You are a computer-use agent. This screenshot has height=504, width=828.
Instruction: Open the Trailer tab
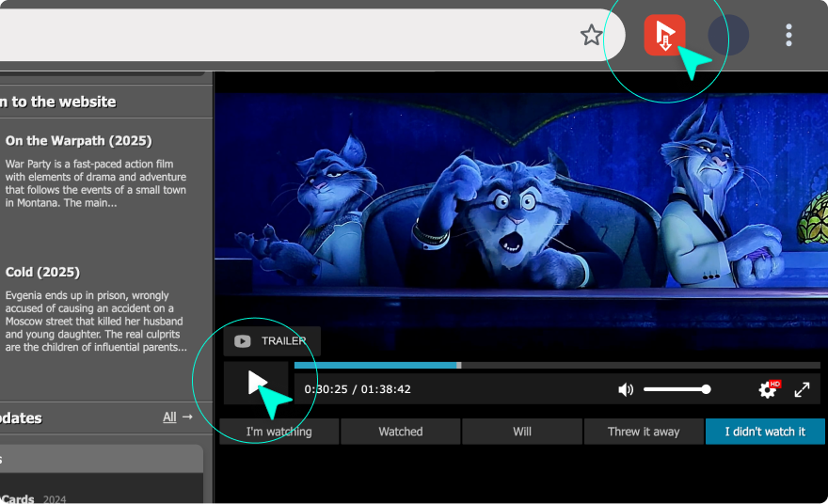pos(272,341)
